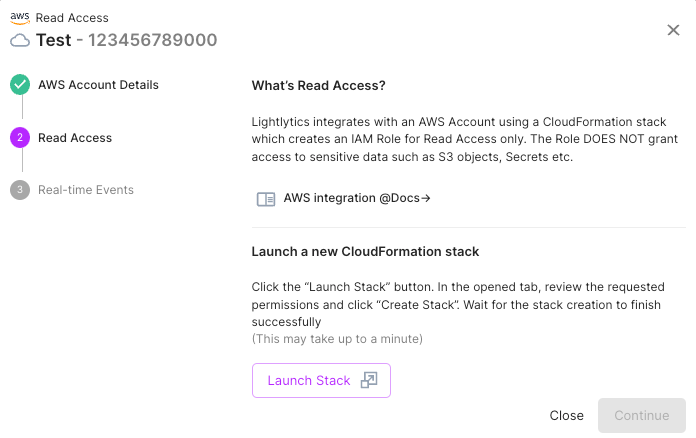Close the dialog with the X icon
This screenshot has height=438, width=696.
pyautogui.click(x=673, y=30)
